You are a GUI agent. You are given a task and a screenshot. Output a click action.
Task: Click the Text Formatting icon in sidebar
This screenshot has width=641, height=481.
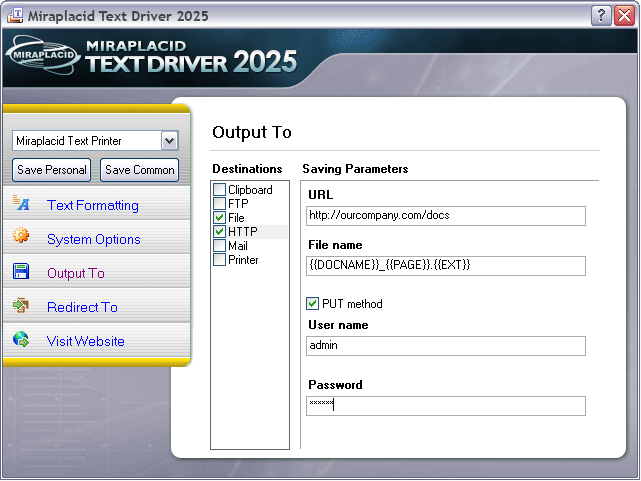[x=21, y=203]
